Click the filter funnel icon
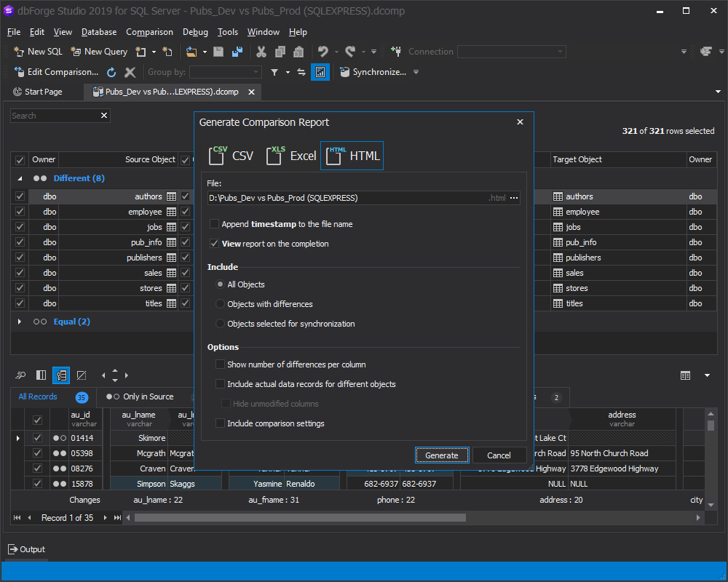Screen dimensions: 728x582 (274, 72)
